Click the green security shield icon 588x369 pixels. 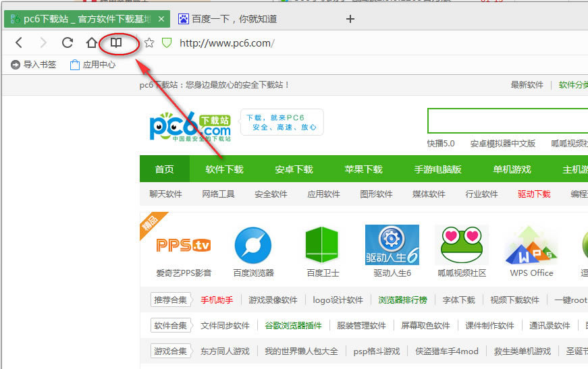tap(167, 42)
